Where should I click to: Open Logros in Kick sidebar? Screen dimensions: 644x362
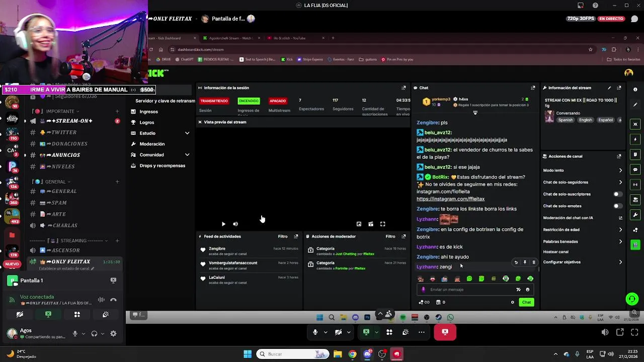(147, 123)
